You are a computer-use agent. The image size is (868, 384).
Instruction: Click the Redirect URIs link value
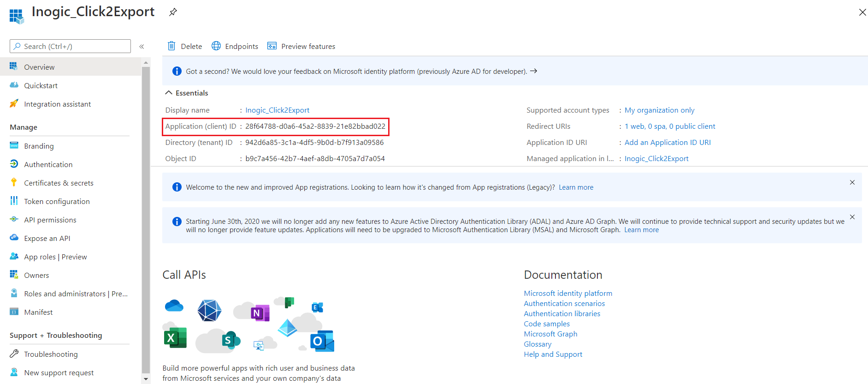click(670, 126)
